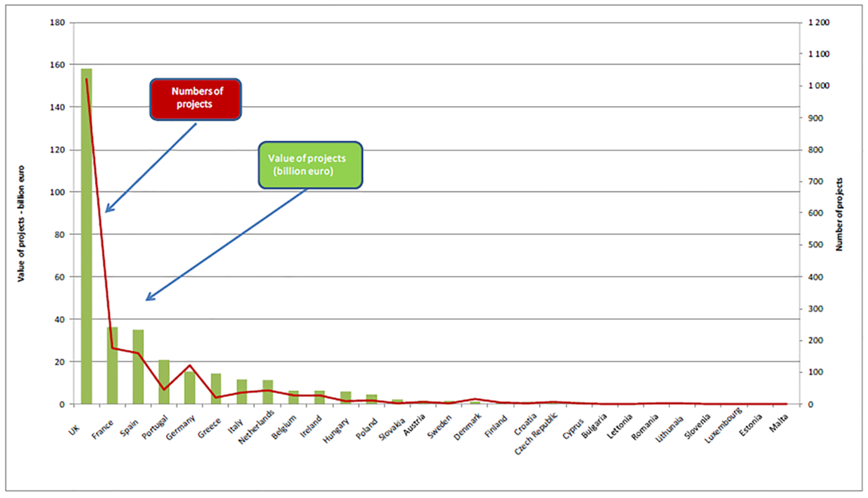Click the 'Luxembourg' x-axis label
Screen dimensions: 868x498
pyautogui.click(x=723, y=425)
